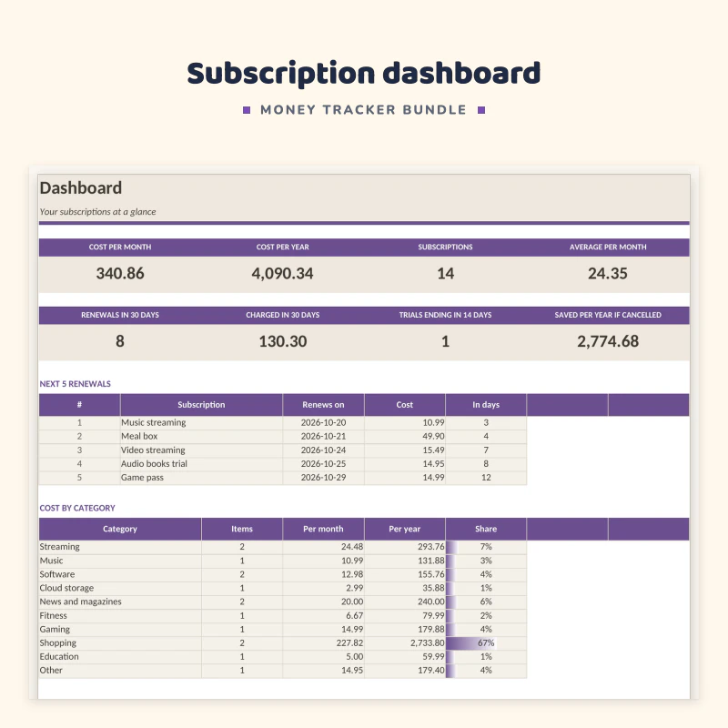Click the 'Subscription dashboard' title
The image size is (728, 728).
(x=363, y=74)
